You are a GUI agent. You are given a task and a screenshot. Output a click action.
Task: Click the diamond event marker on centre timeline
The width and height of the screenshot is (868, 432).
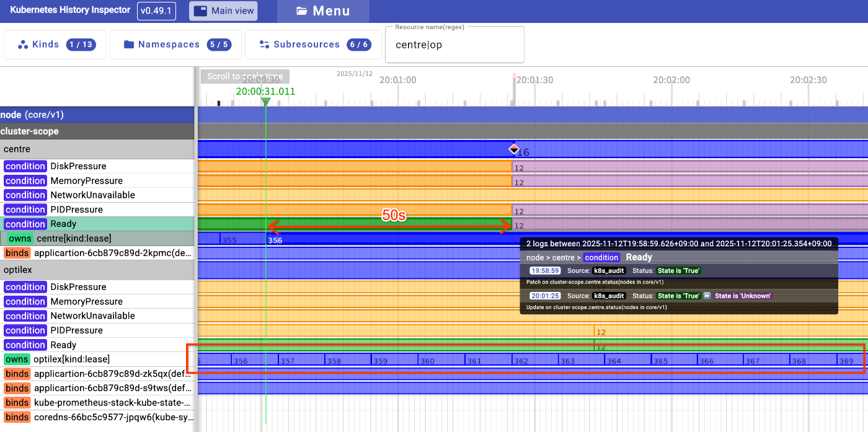[x=513, y=149]
